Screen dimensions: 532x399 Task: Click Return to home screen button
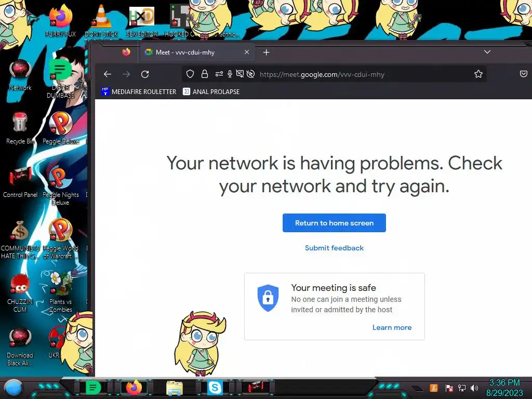point(334,223)
